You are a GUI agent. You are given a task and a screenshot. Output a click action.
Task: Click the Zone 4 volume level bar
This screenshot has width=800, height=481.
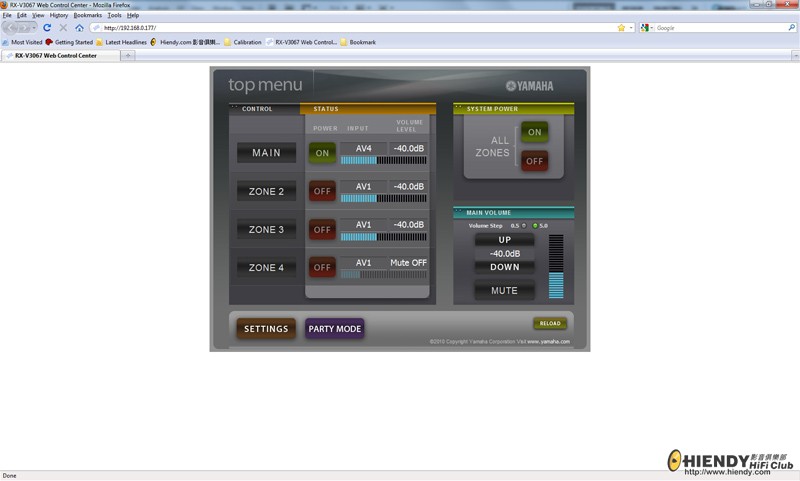pyautogui.click(x=384, y=274)
